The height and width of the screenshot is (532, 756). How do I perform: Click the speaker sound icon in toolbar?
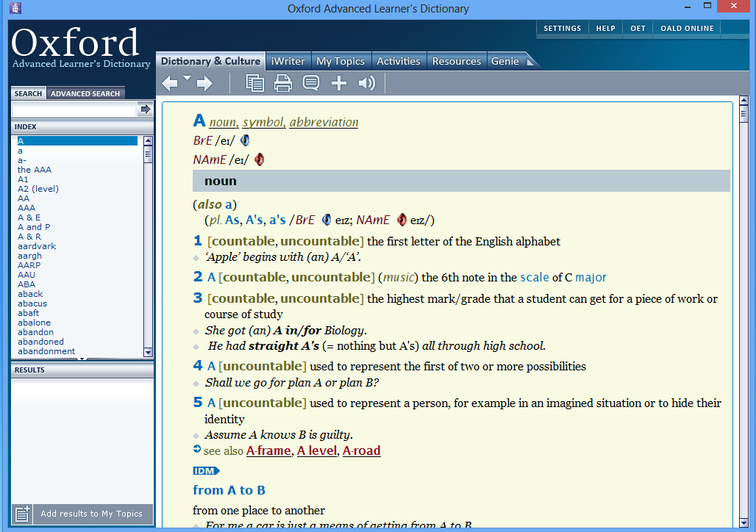tap(366, 83)
